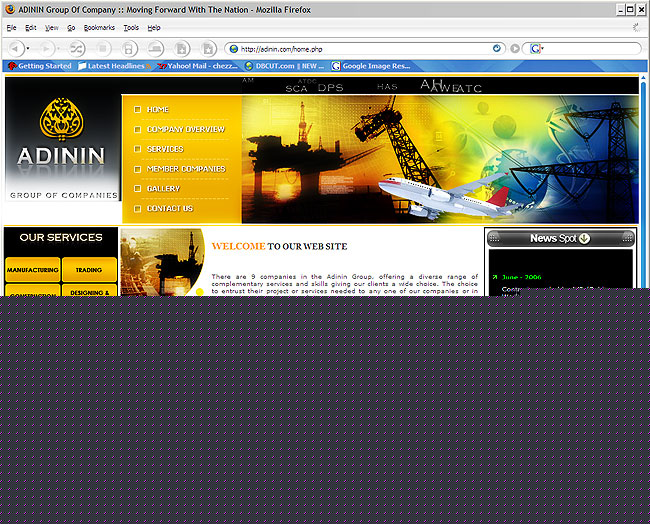Click the Contact Us navigation link
Screen dimensions: 650x524
pos(169,208)
